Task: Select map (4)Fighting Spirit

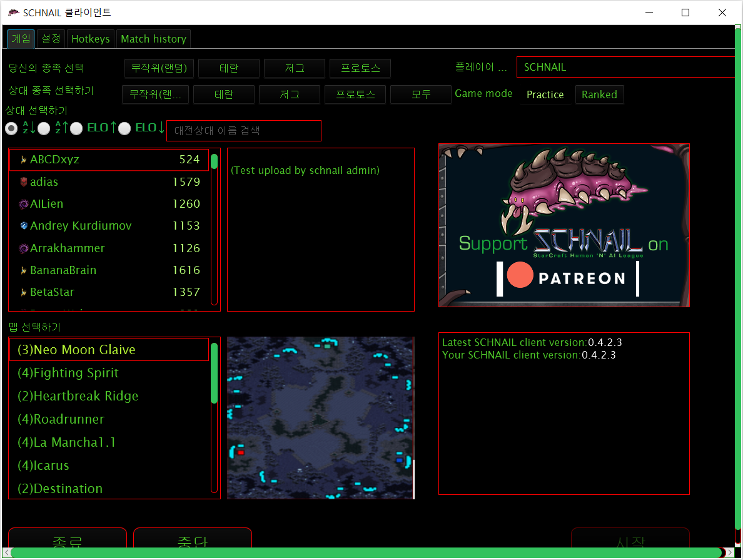Action: click(x=109, y=373)
